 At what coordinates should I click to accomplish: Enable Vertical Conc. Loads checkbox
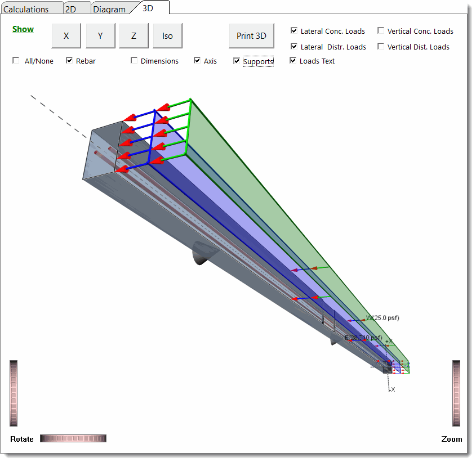pyautogui.click(x=381, y=31)
